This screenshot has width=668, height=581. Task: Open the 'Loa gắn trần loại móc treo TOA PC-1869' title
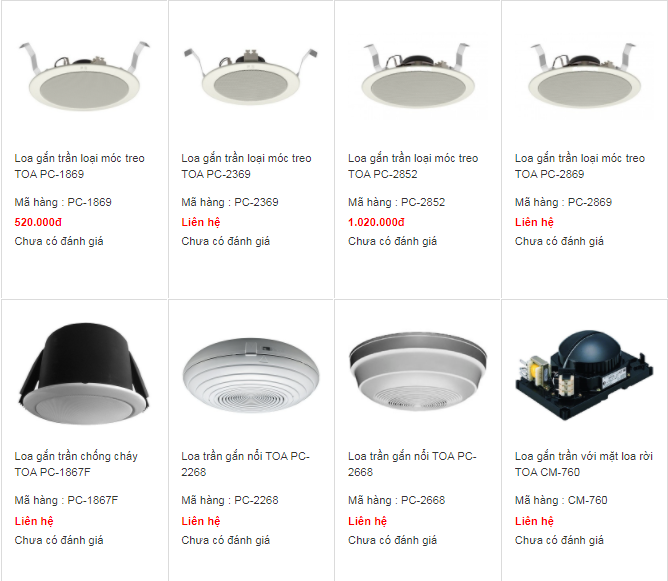tap(79, 166)
